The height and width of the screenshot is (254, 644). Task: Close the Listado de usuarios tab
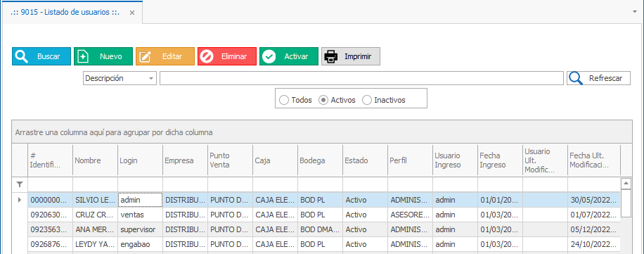coord(132,13)
